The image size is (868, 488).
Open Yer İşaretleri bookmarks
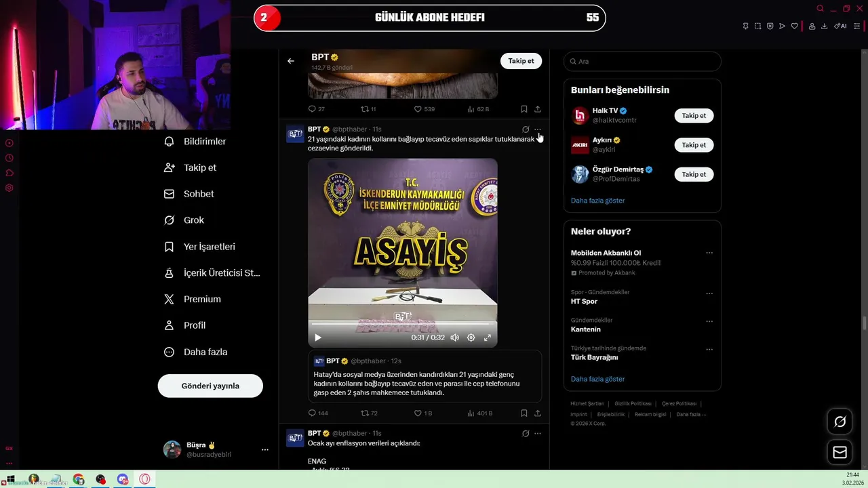pos(200,247)
